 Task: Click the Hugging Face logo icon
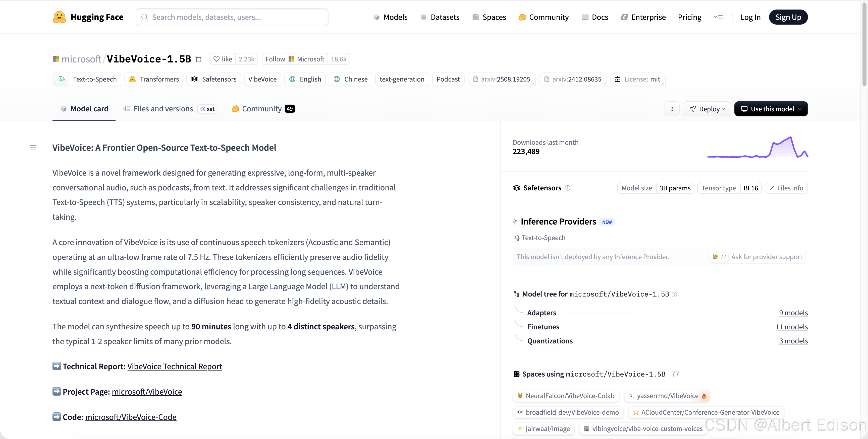tap(59, 17)
